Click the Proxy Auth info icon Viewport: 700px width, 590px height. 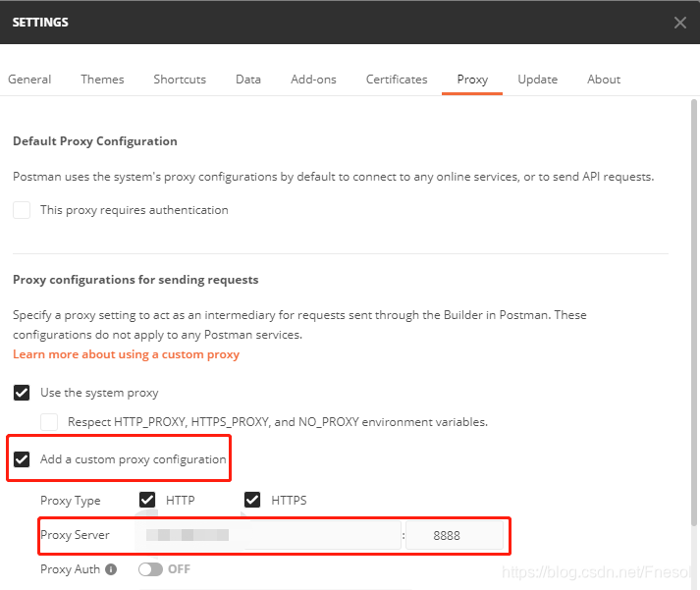pyautogui.click(x=111, y=569)
